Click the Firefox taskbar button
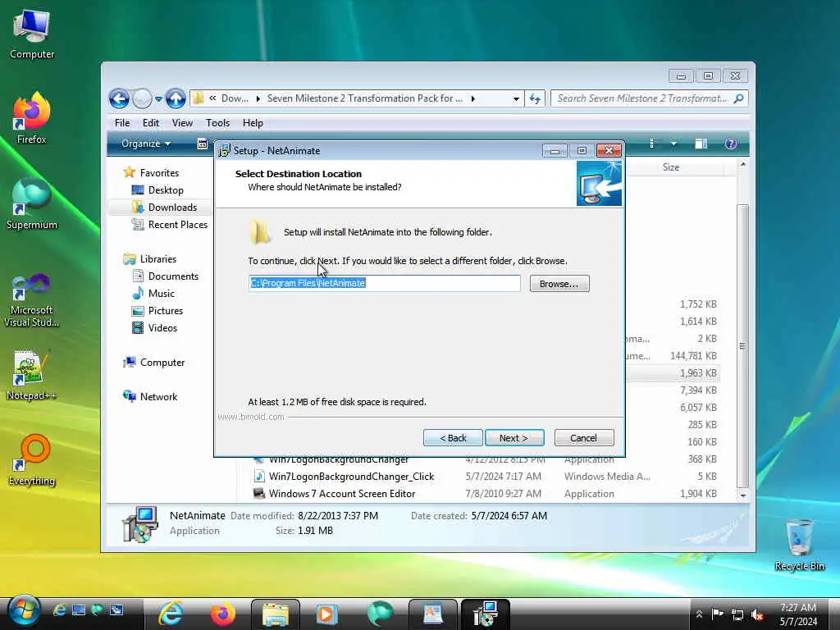Screen dimensions: 840x630 [223, 614]
